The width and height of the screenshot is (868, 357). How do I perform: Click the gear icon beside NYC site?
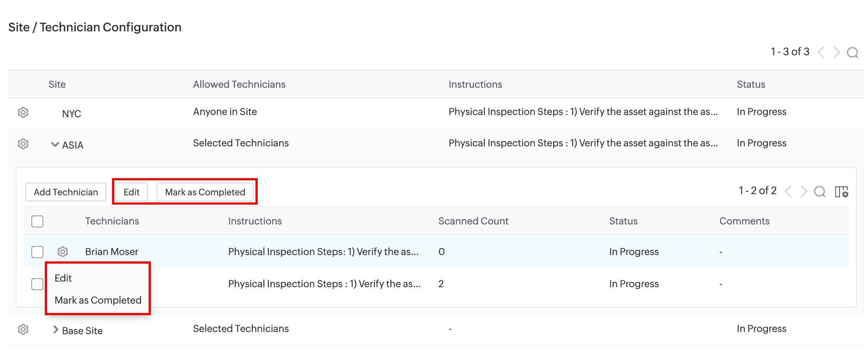coord(23,112)
